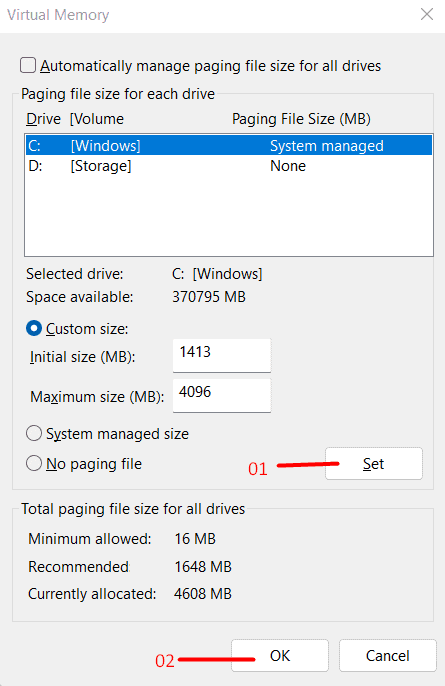This screenshot has width=445, height=686.
Task: Click the Set button
Action: (374, 463)
